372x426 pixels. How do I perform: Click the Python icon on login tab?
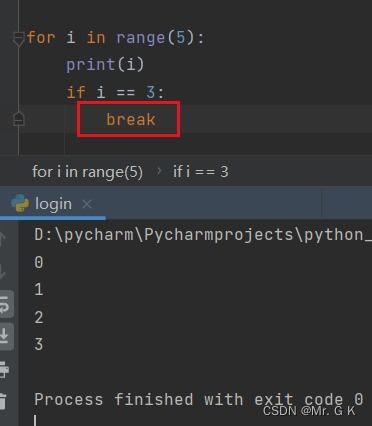pos(20,203)
